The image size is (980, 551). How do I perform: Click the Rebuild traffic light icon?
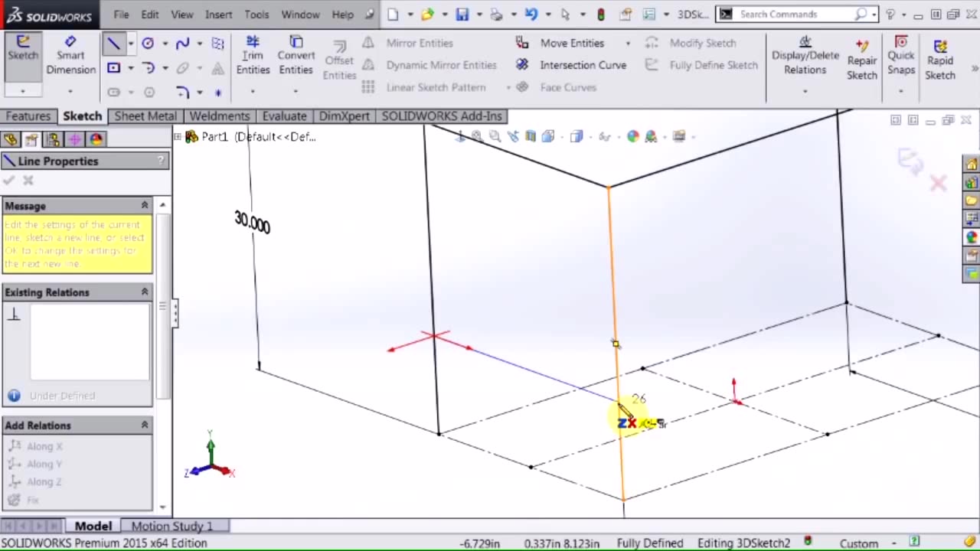click(x=601, y=14)
